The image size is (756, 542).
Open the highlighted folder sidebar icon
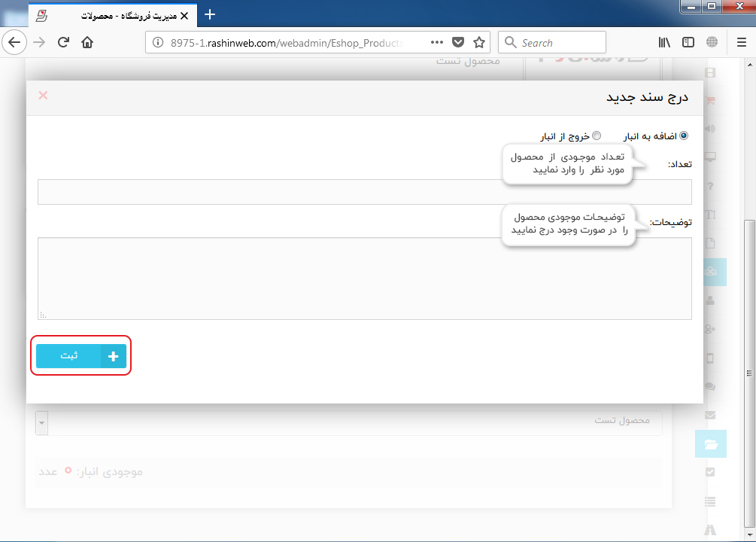point(711,444)
